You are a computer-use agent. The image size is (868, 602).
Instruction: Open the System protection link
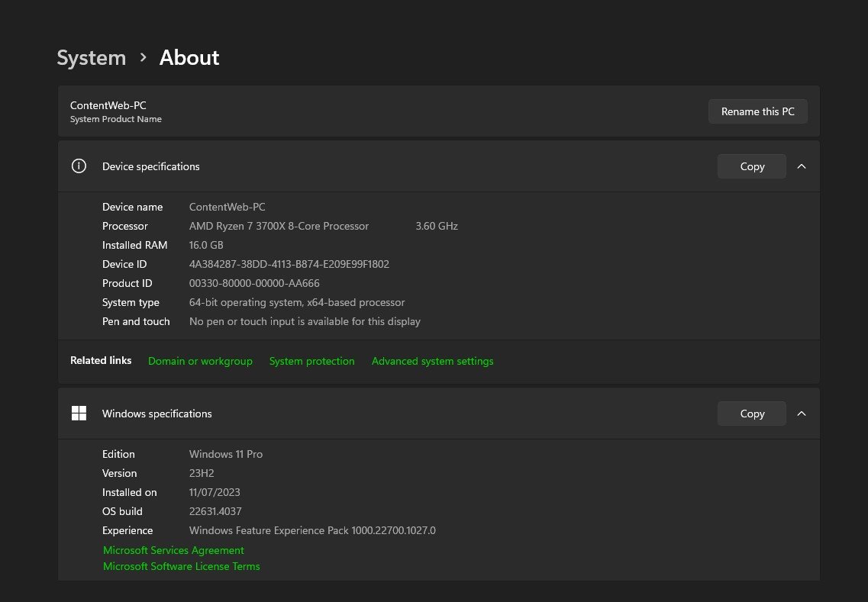(311, 361)
